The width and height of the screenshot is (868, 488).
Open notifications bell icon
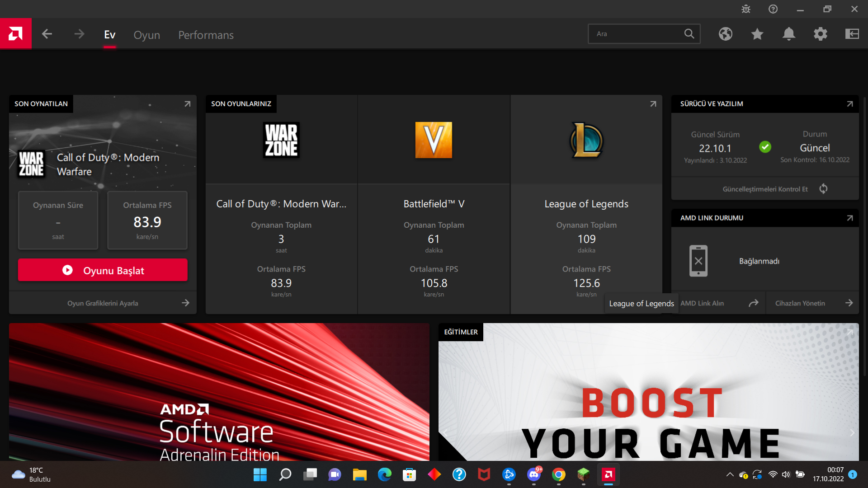[x=789, y=34]
